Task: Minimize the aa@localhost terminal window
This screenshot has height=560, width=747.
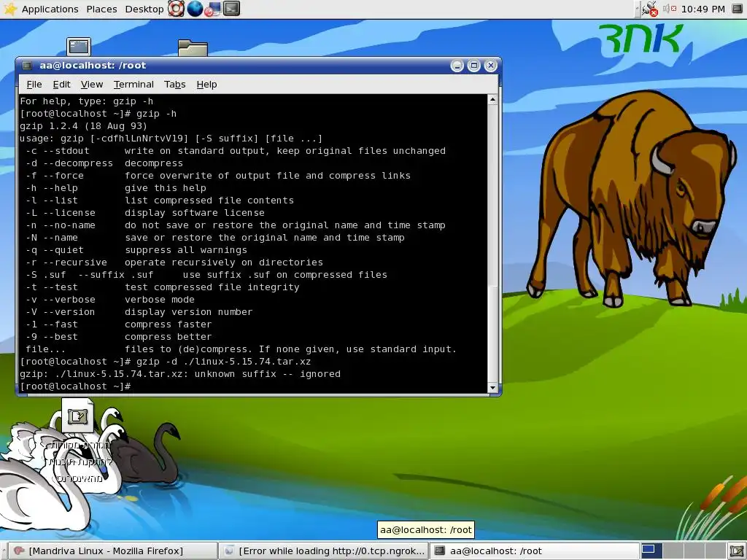Action: click(x=457, y=66)
